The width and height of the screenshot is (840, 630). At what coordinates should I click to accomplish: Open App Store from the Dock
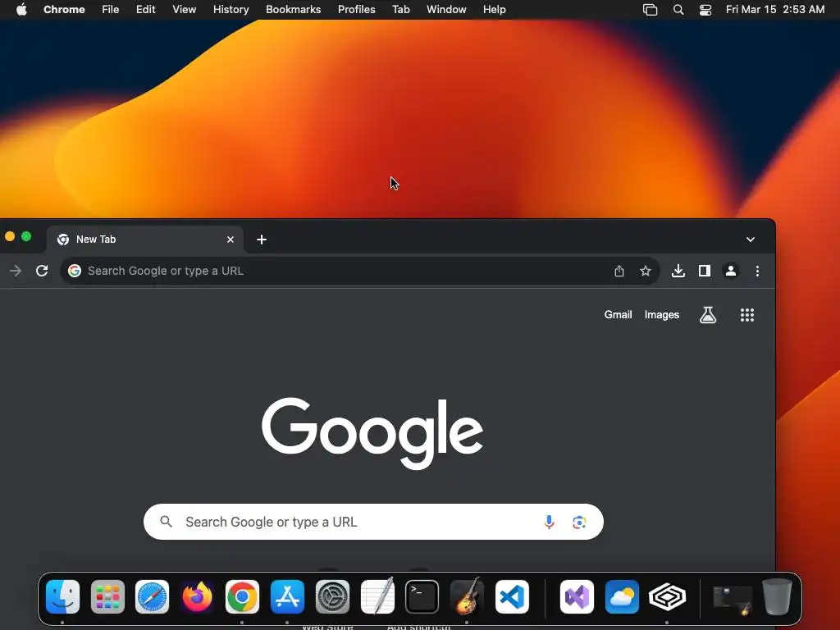tap(287, 597)
